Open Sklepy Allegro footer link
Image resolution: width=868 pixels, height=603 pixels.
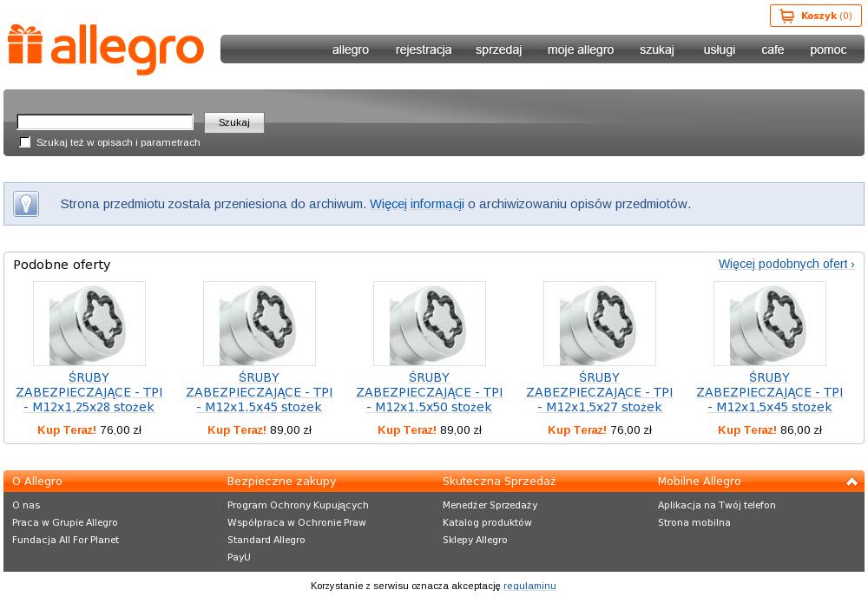click(x=475, y=540)
